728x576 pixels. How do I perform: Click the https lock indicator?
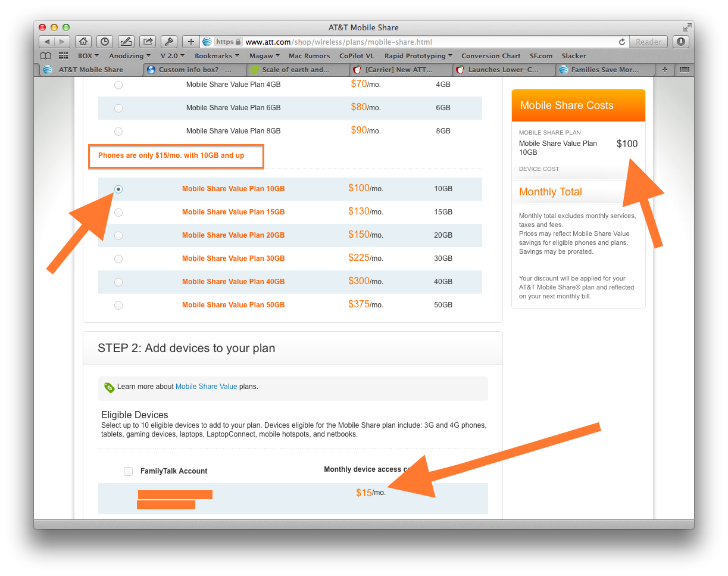[x=229, y=42]
